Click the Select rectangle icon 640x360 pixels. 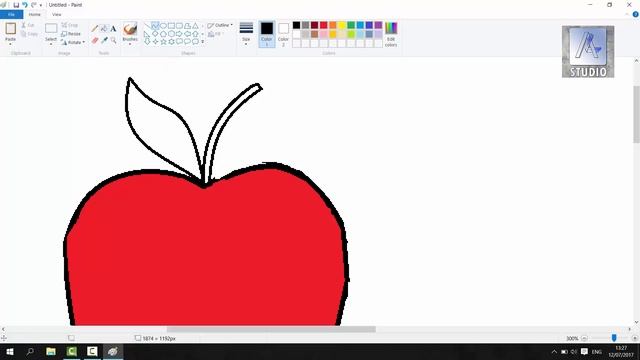[51, 28]
